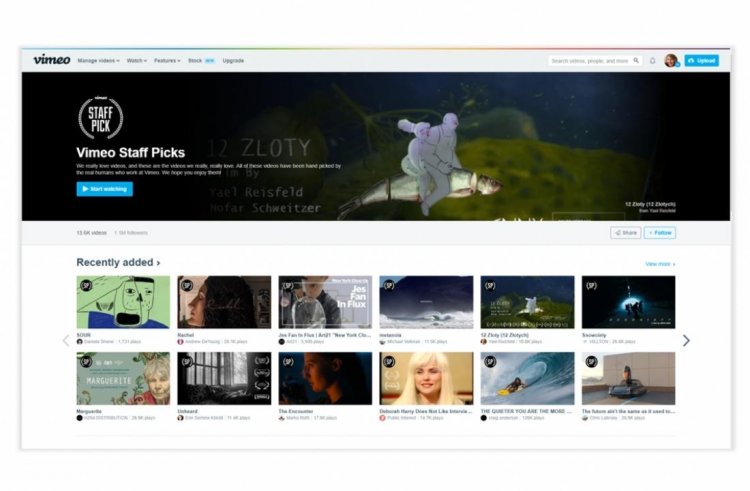Open the Features dropdown menu
This screenshot has width=750, height=491.
click(x=167, y=61)
